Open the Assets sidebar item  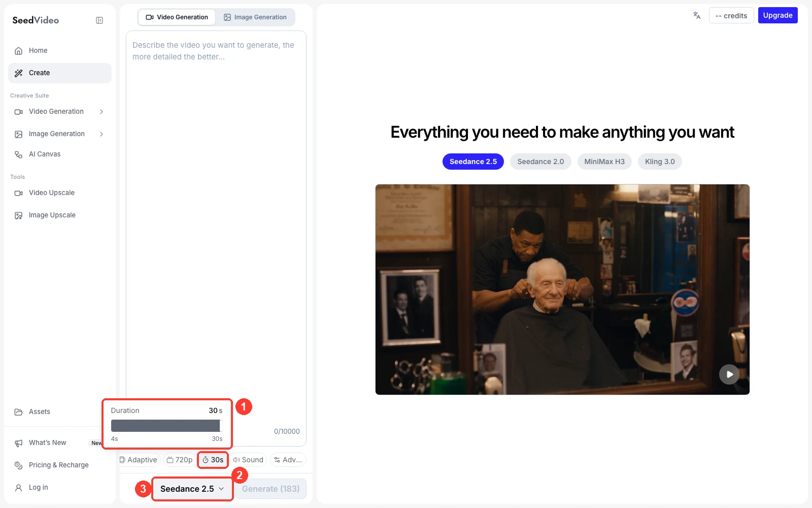pos(60,412)
